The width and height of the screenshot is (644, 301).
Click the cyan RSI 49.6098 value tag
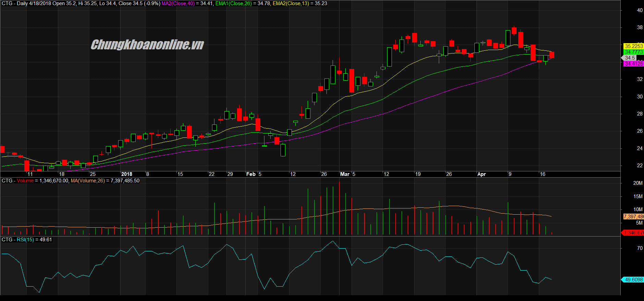point(633,280)
